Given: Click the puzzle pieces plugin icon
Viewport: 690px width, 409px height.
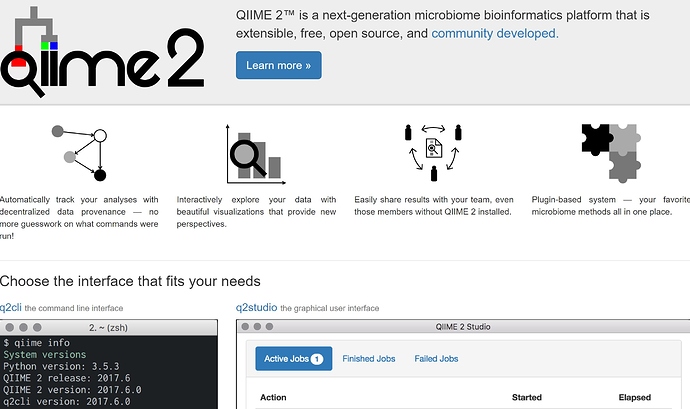Looking at the screenshot, I should point(611,153).
